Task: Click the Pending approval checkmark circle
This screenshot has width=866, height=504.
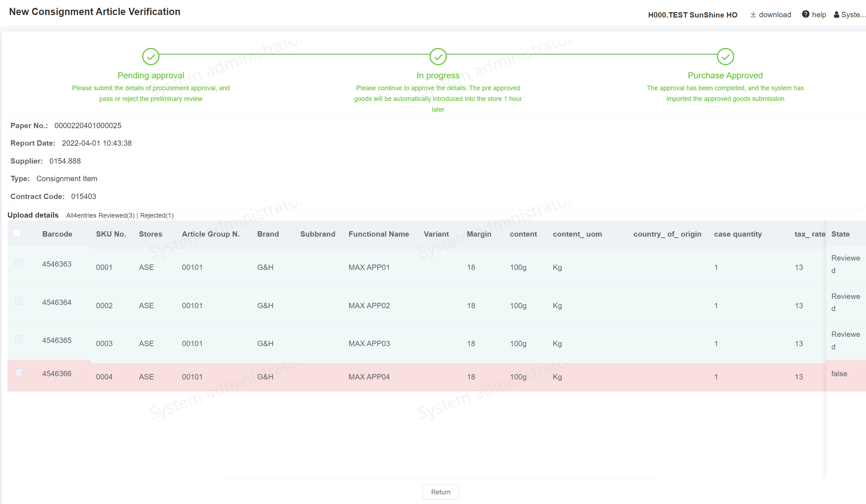Action: pos(151,57)
